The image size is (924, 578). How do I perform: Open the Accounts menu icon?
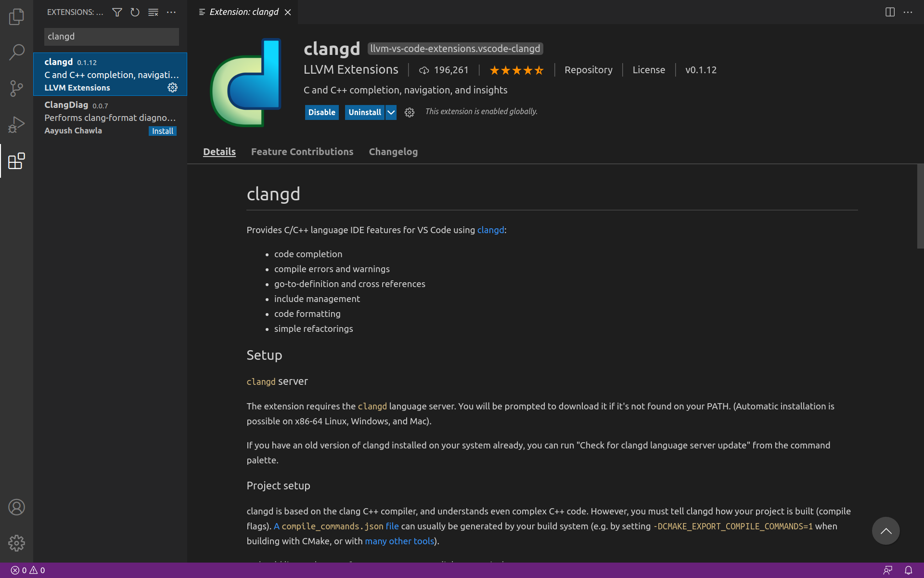(x=16, y=507)
